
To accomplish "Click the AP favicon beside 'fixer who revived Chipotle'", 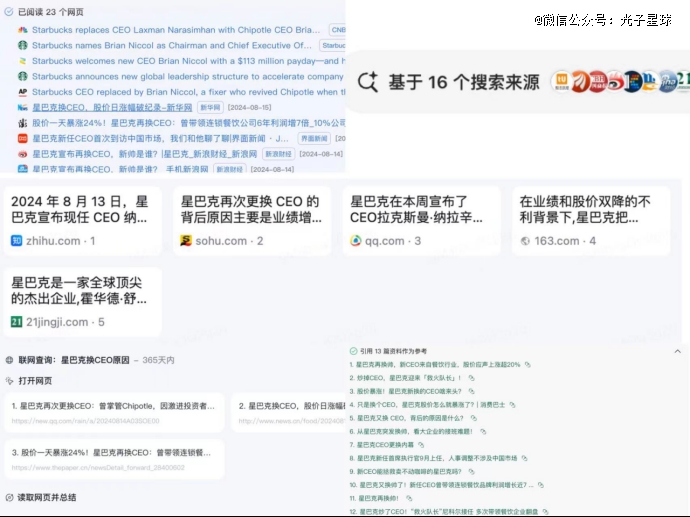I will click(x=22, y=92).
